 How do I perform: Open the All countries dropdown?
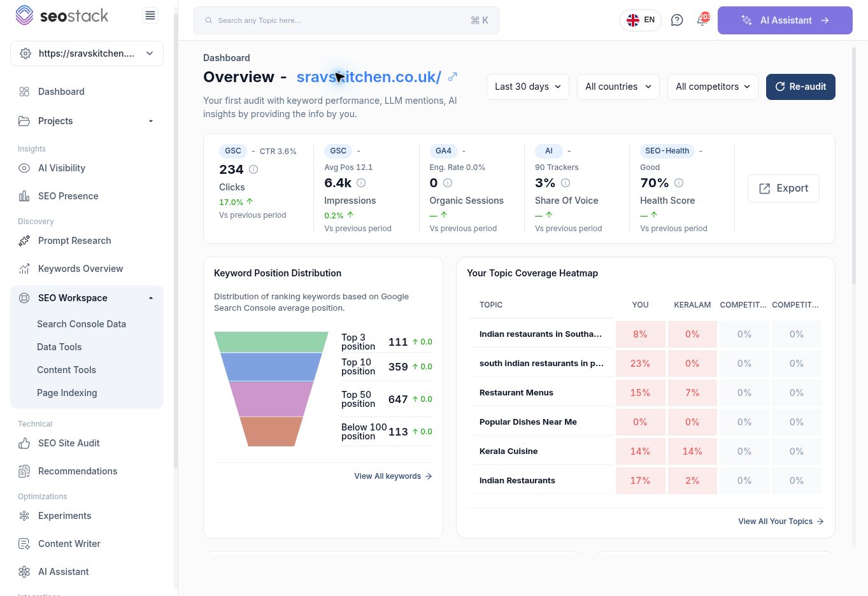point(618,87)
